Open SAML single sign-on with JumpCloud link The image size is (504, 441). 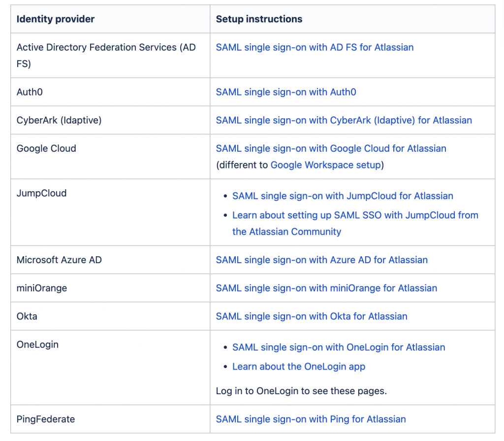[343, 196]
